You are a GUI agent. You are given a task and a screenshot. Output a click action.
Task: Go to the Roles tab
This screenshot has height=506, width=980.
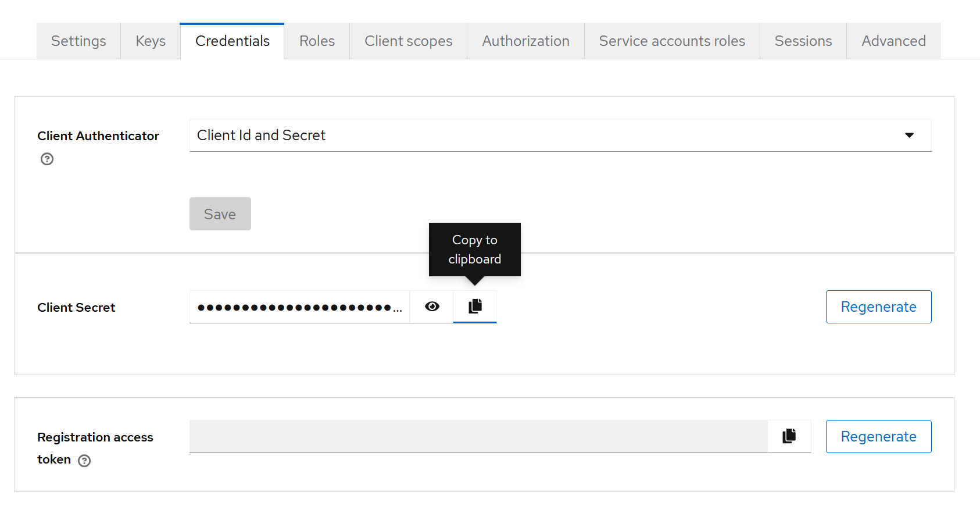[x=317, y=41]
